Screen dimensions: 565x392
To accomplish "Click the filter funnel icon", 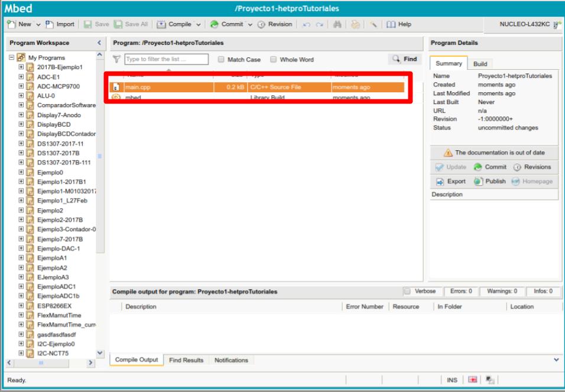I will click(x=116, y=59).
